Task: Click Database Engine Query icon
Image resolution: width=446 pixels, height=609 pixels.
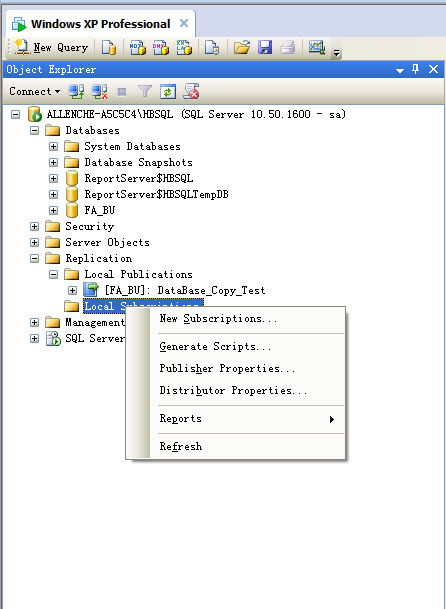Action: (x=109, y=48)
